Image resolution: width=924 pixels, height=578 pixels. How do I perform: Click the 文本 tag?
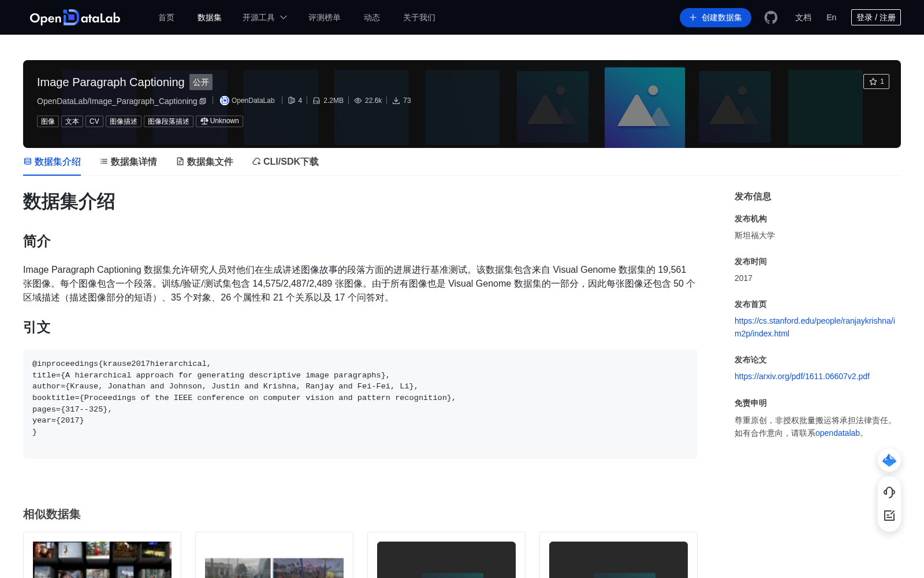(72, 121)
